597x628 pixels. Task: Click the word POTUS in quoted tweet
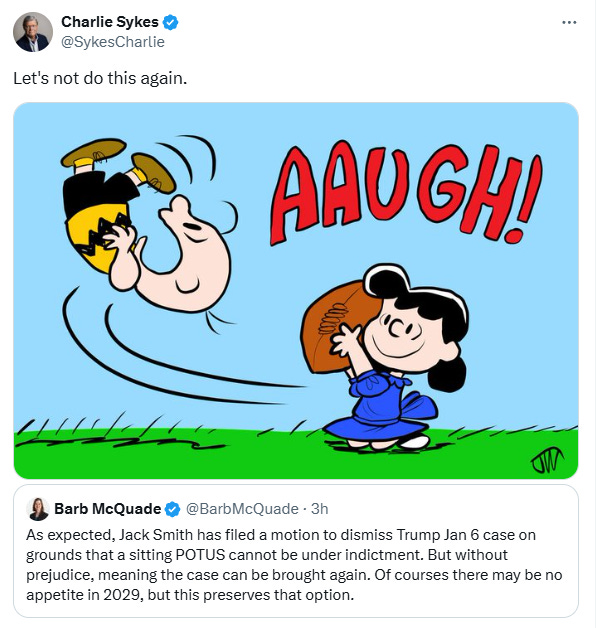click(200, 555)
